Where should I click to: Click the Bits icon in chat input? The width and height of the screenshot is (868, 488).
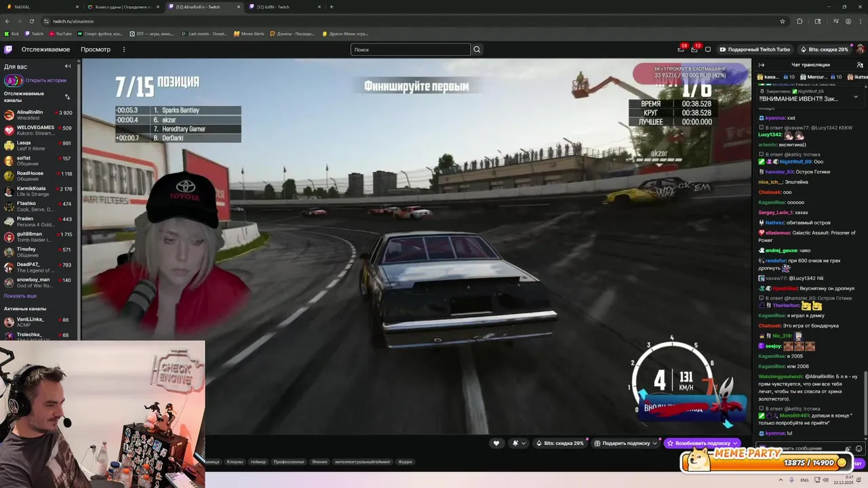pos(848,449)
